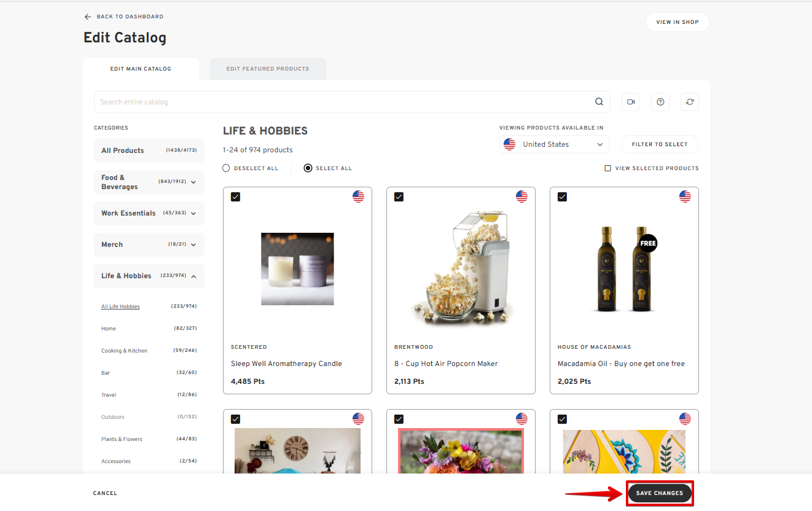
Task: Click the Save Changes button
Action: pos(660,493)
